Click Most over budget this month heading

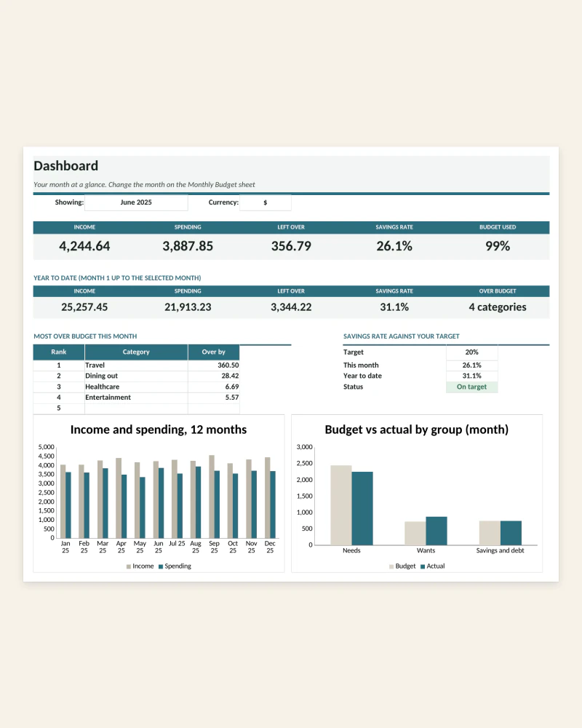click(85, 336)
